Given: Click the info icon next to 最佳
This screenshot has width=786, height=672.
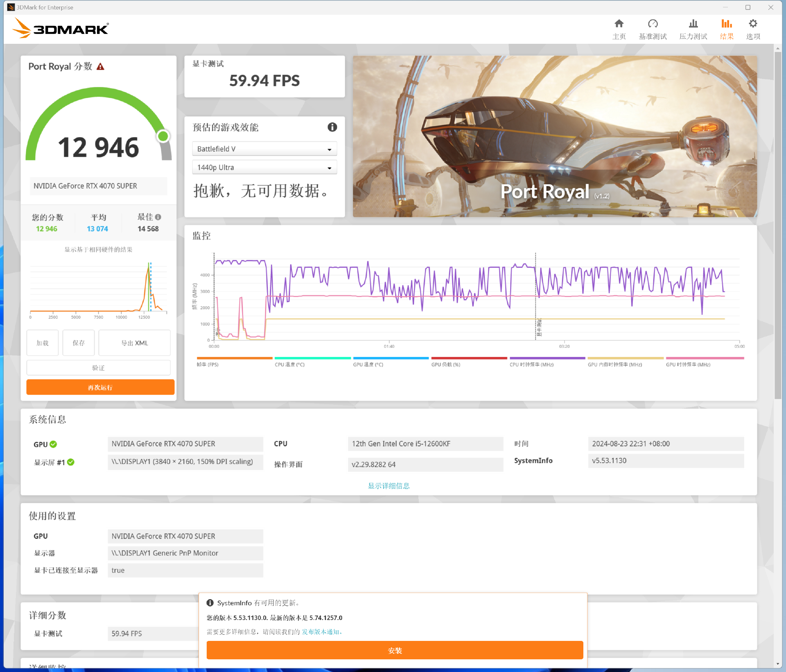Looking at the screenshot, I should click(158, 217).
